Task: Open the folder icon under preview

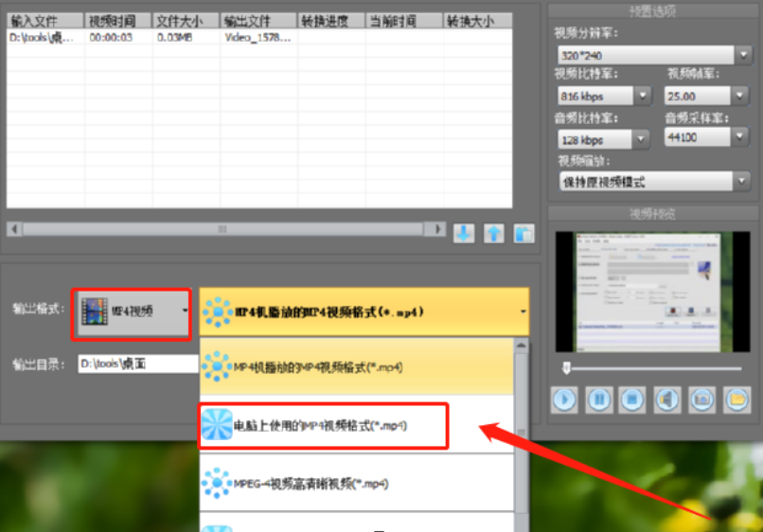Action: 736,400
